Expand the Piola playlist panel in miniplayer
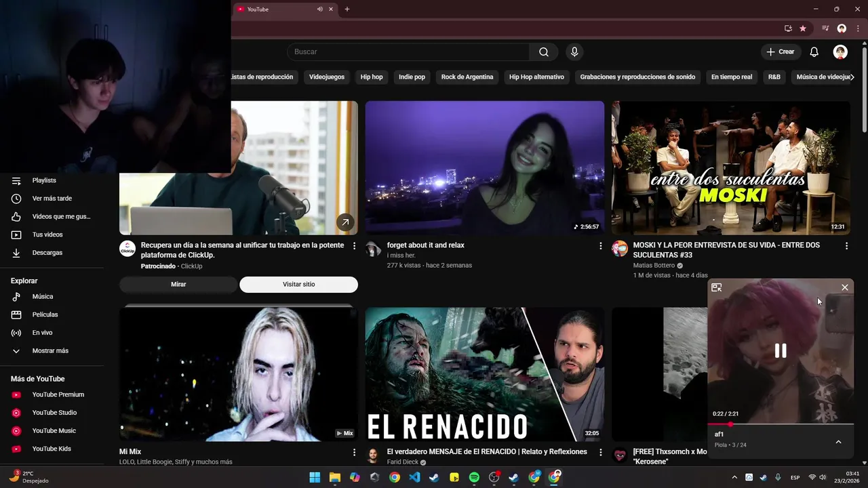Viewport: 868px width, 488px height. 838,442
